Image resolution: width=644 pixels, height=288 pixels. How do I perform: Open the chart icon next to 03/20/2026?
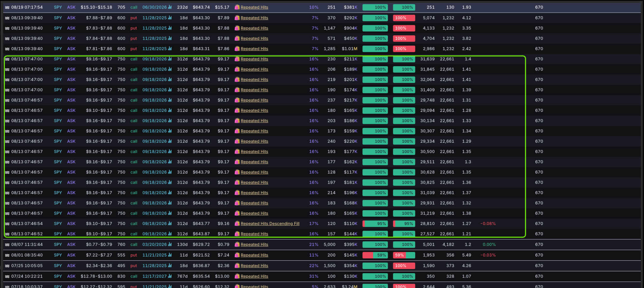(170, 244)
